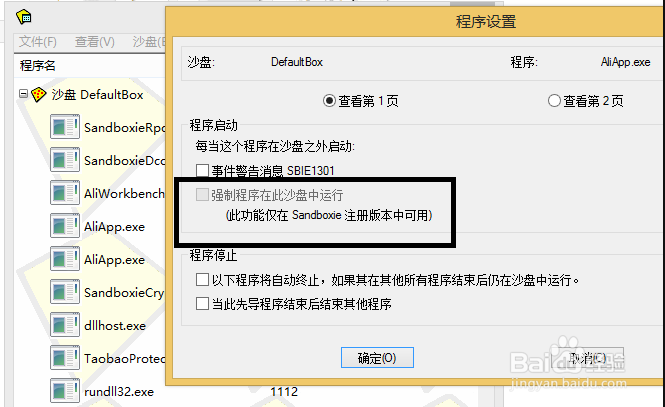Click the disabled 强制程序在此沙盘中运行 checkbox
Image resolution: width=665 pixels, height=407 pixels.
coord(202,195)
